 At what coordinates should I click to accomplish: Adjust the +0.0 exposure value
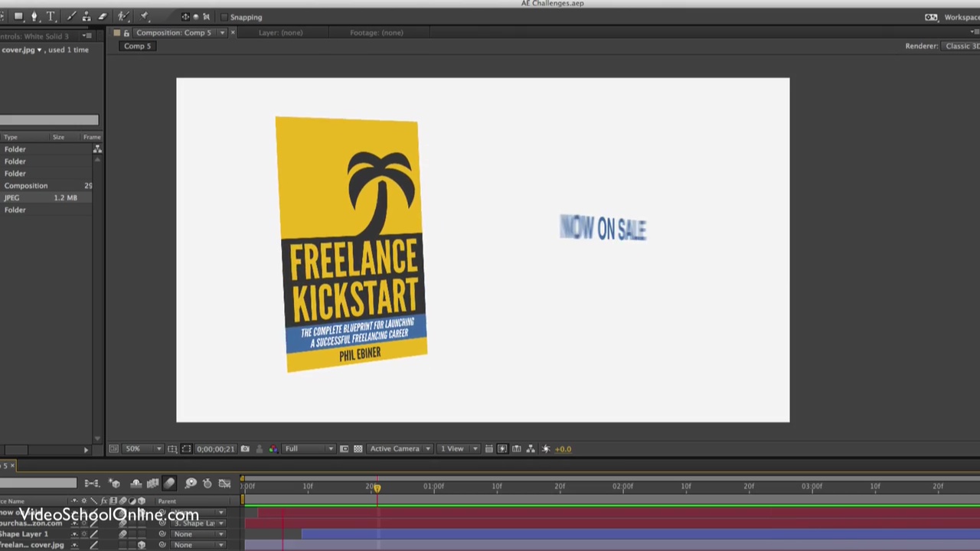pos(563,449)
